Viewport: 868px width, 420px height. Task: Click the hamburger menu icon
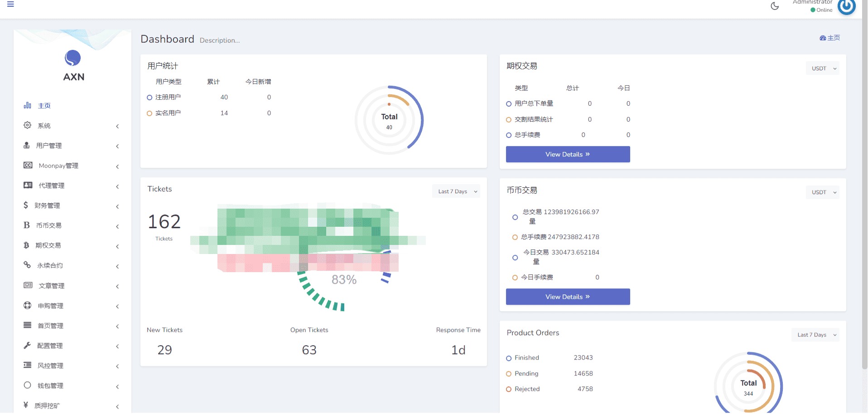click(10, 4)
